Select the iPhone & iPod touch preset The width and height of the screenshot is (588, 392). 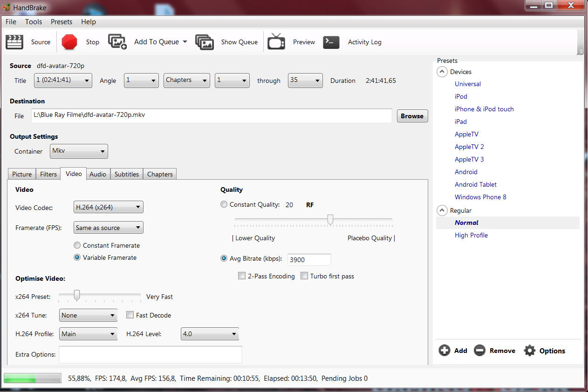[x=484, y=109]
